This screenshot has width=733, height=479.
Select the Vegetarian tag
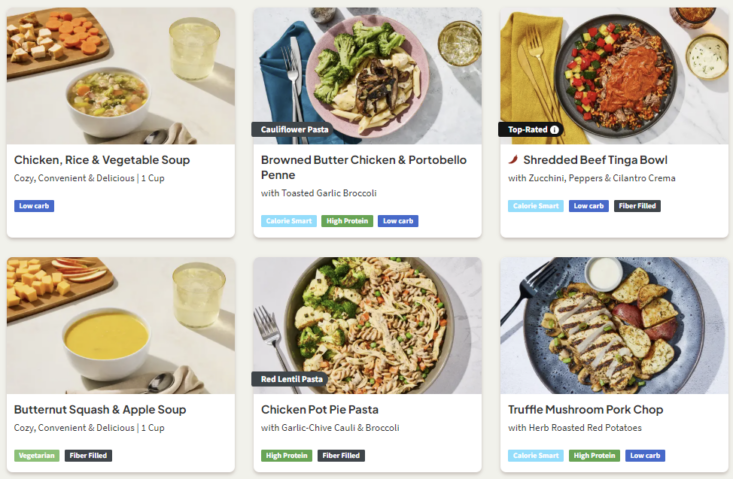tap(37, 456)
